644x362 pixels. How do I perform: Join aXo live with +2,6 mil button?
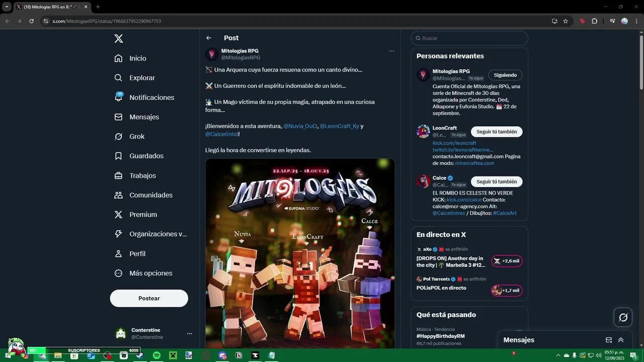[x=507, y=261]
